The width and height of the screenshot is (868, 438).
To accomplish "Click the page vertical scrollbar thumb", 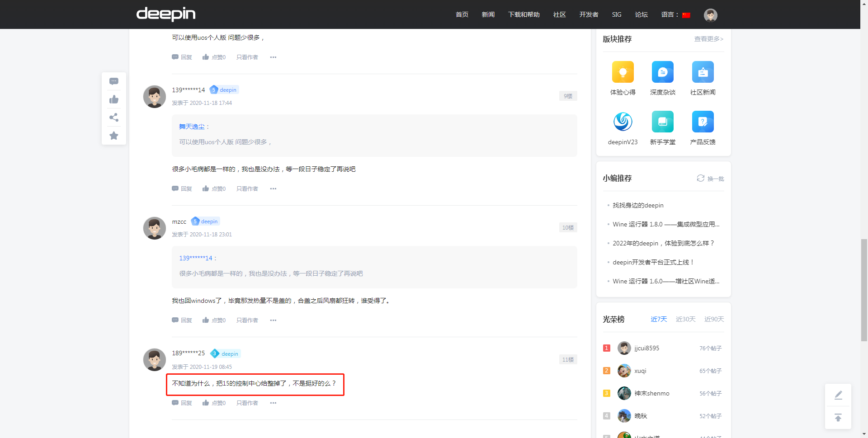I will [864, 290].
